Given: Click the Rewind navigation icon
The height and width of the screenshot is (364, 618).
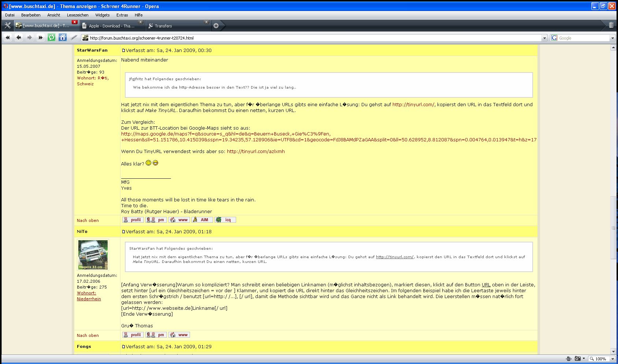Looking at the screenshot, I should 8,37.
